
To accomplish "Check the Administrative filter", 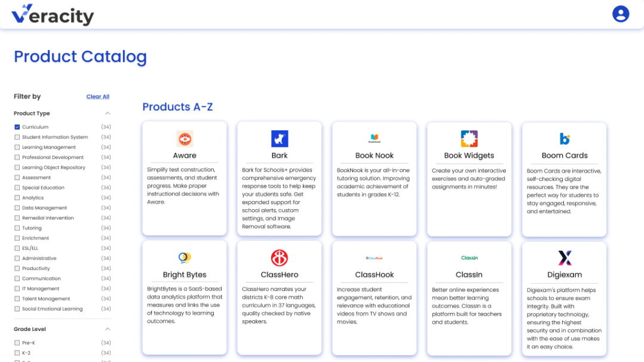I will coord(17,259).
